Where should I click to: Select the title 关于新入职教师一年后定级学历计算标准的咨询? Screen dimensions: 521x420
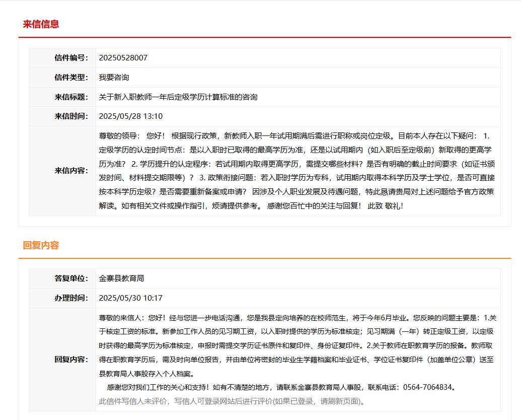(178, 97)
